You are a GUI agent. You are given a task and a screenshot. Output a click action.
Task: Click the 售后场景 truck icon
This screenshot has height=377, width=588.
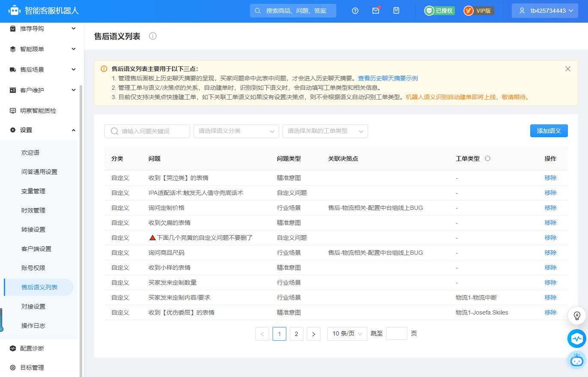pos(13,70)
